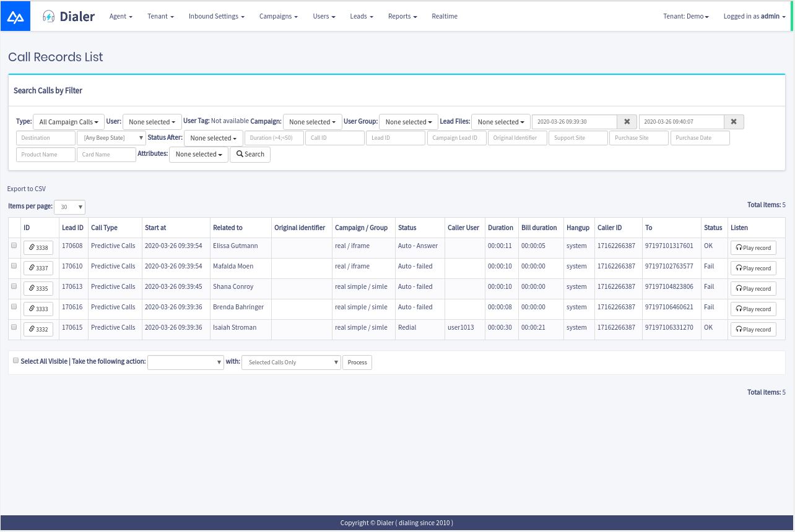Tick checkbox for call 3332 row
Image resolution: width=795 pixels, height=532 pixels.
tap(14, 327)
